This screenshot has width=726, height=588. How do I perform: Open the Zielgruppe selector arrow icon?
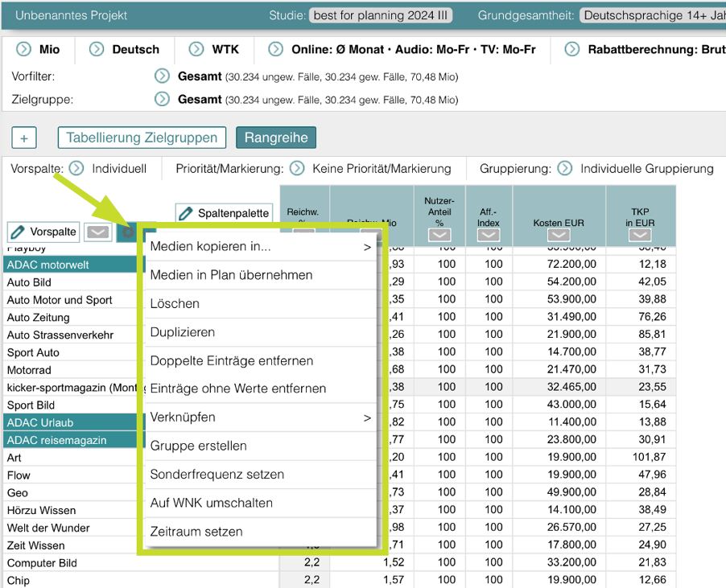pos(162,100)
